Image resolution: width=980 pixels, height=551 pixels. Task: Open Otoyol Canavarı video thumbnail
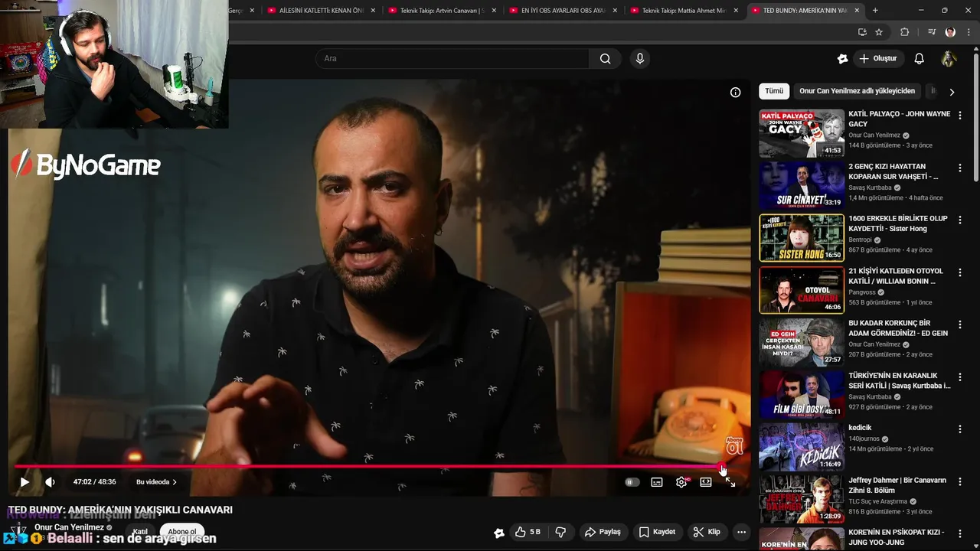pos(802,290)
